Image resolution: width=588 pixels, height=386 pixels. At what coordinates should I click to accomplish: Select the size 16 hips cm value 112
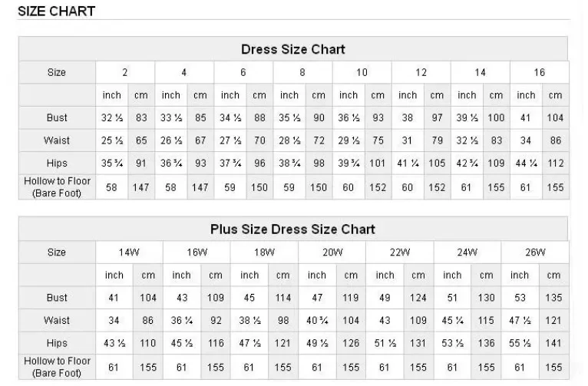(x=555, y=163)
